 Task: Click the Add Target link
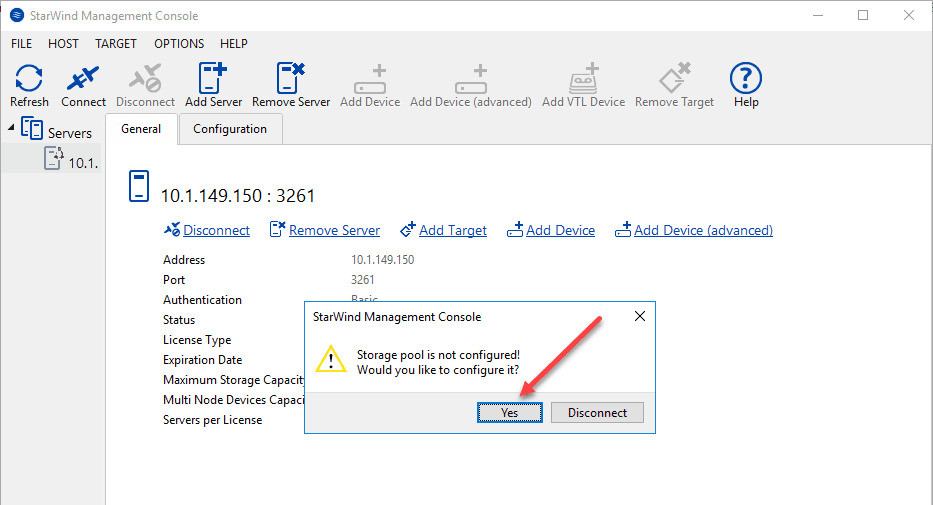[x=453, y=230]
